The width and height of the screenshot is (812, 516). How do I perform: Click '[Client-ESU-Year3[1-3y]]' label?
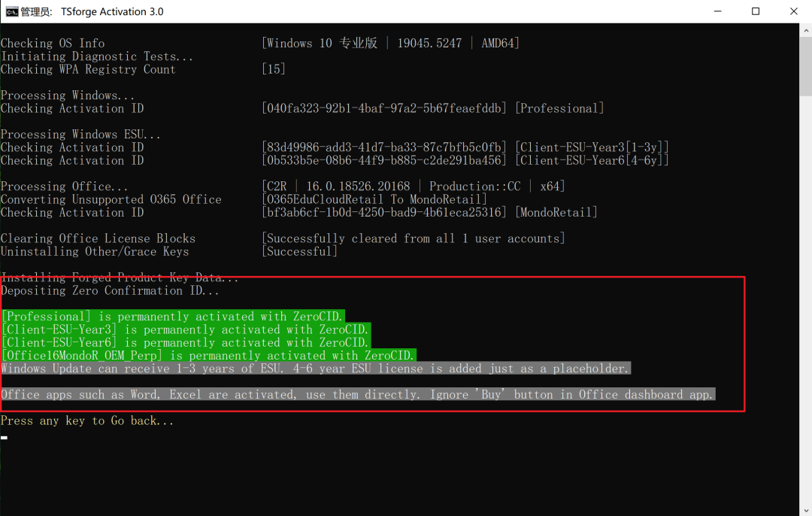pyautogui.click(x=592, y=147)
